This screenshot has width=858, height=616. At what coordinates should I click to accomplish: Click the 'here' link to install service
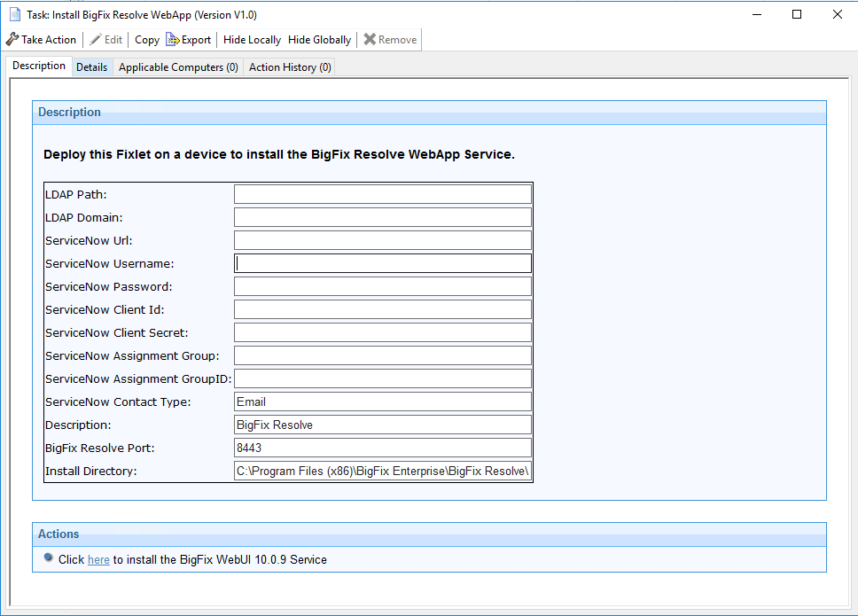click(x=98, y=559)
